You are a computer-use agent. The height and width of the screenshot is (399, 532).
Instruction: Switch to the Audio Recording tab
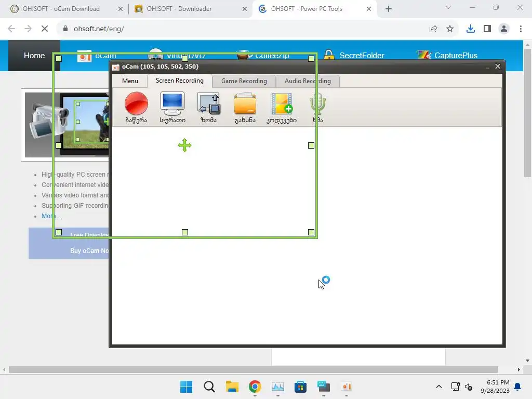(308, 81)
